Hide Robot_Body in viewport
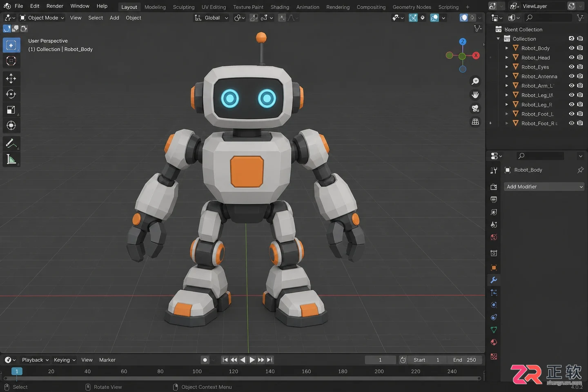Image resolution: width=588 pixels, height=392 pixels. pos(572,48)
